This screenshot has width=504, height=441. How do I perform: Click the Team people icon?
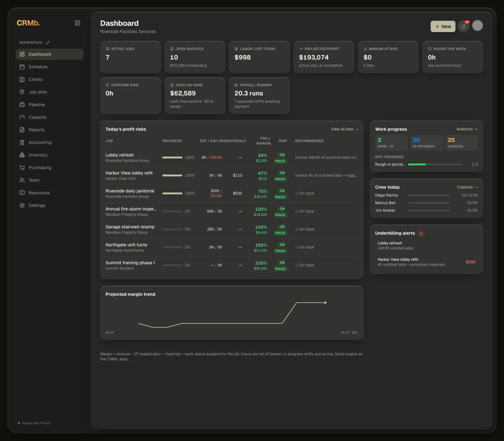point(22,180)
